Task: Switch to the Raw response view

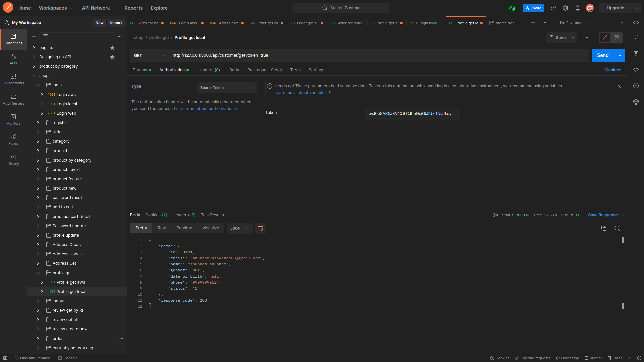Action: (x=162, y=228)
